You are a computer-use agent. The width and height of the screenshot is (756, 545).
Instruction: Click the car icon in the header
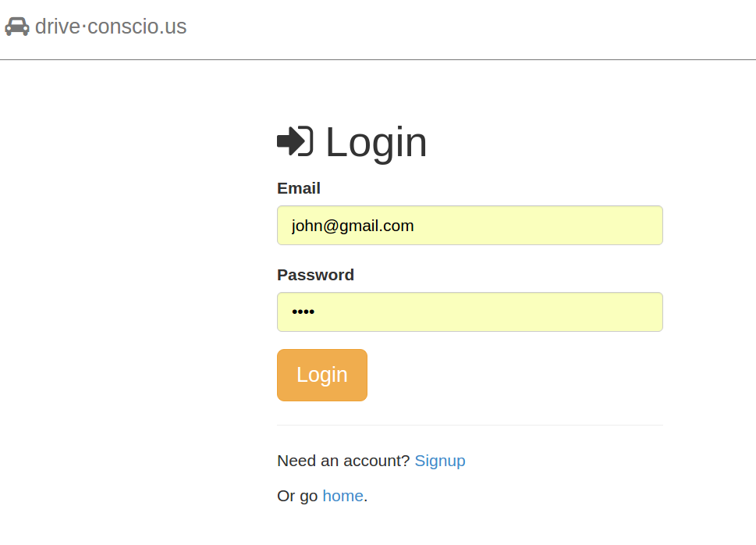click(x=16, y=27)
